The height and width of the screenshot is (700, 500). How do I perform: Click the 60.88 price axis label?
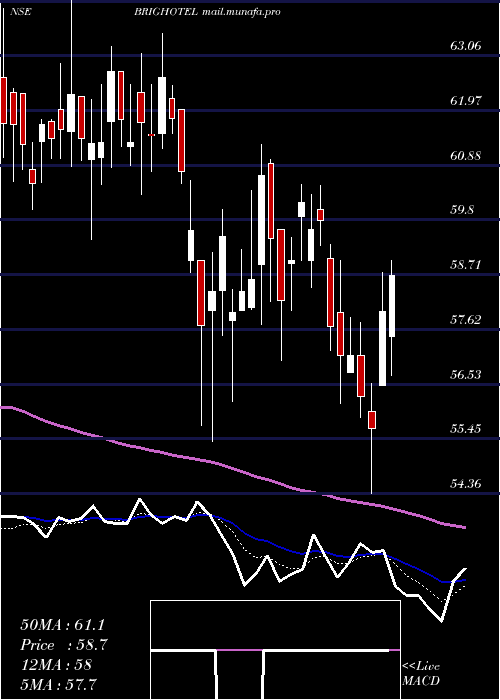coord(466,156)
